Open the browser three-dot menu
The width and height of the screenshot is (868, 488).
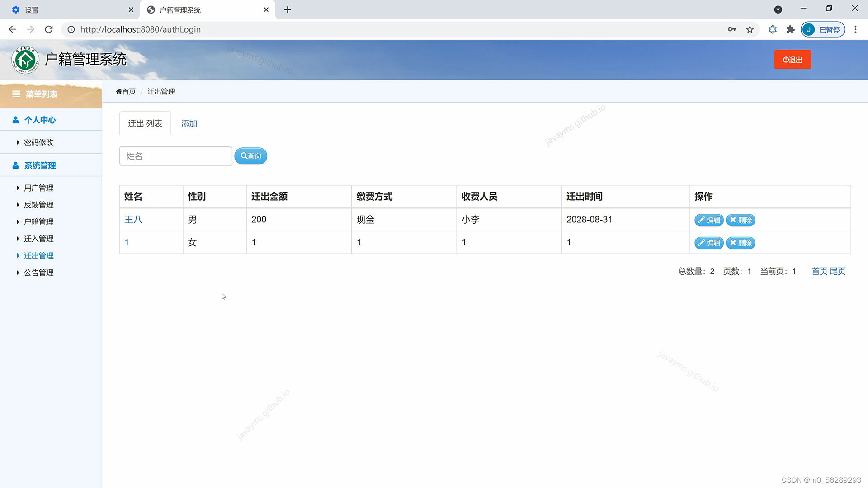(x=855, y=29)
